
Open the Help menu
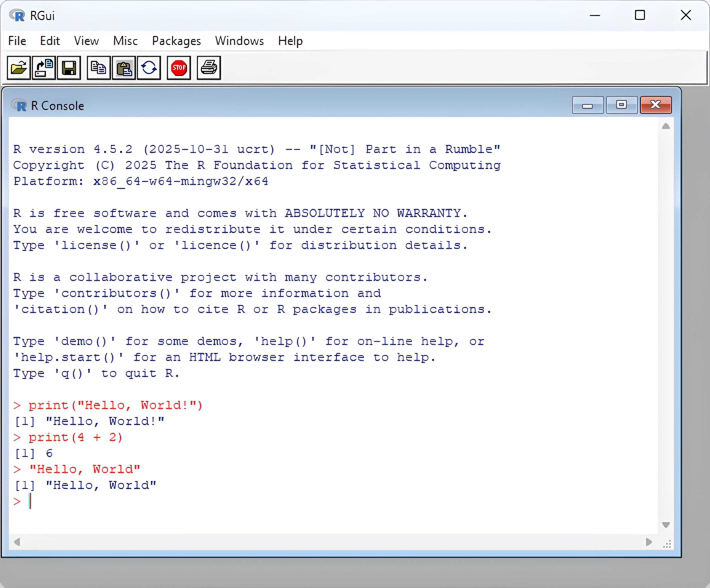coord(290,41)
